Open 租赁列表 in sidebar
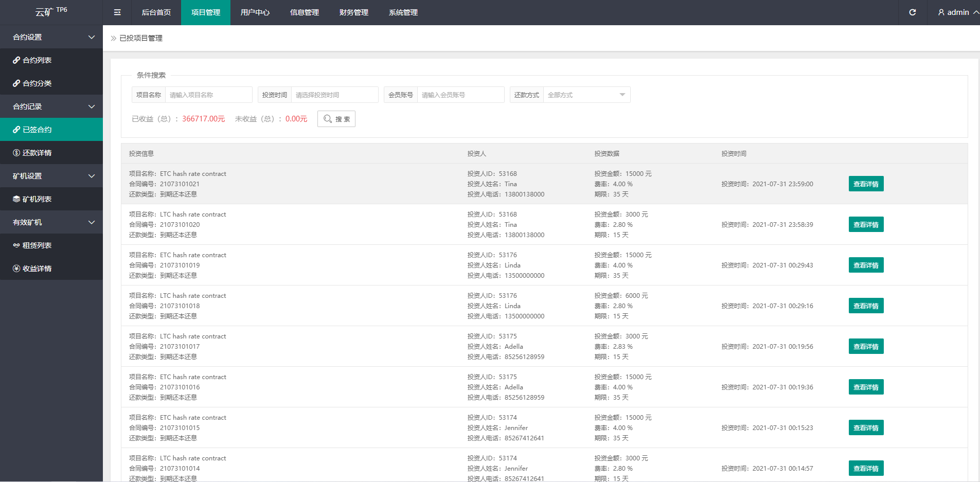This screenshot has width=980, height=482. tap(51, 245)
